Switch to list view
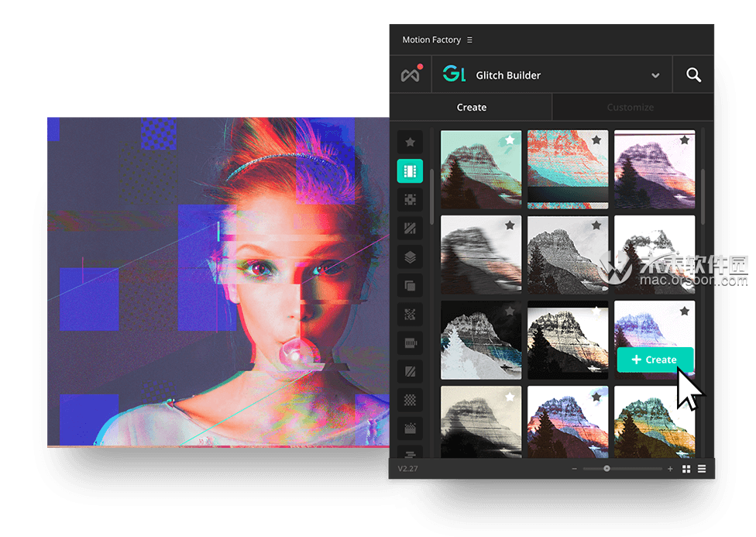This screenshot has width=756, height=537. click(x=702, y=469)
